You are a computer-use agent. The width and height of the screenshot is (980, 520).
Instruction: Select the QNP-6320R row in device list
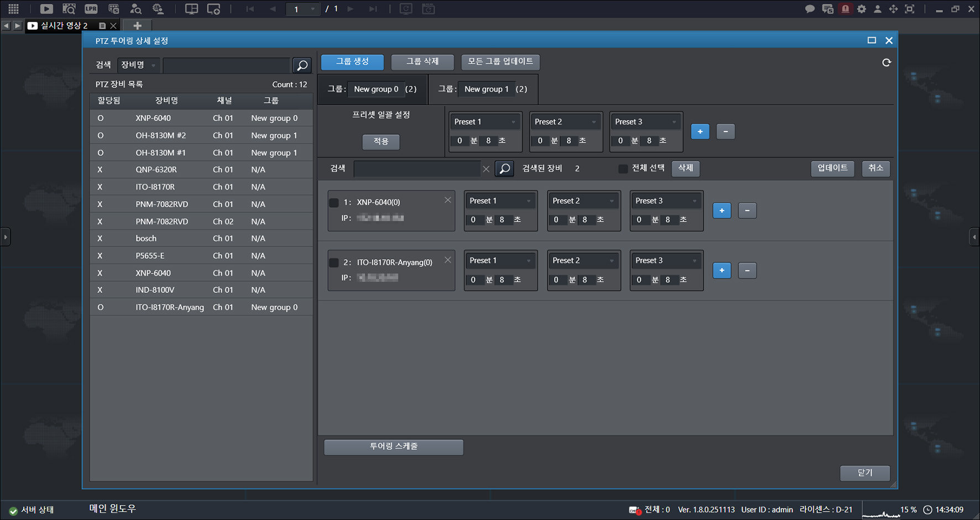point(201,170)
